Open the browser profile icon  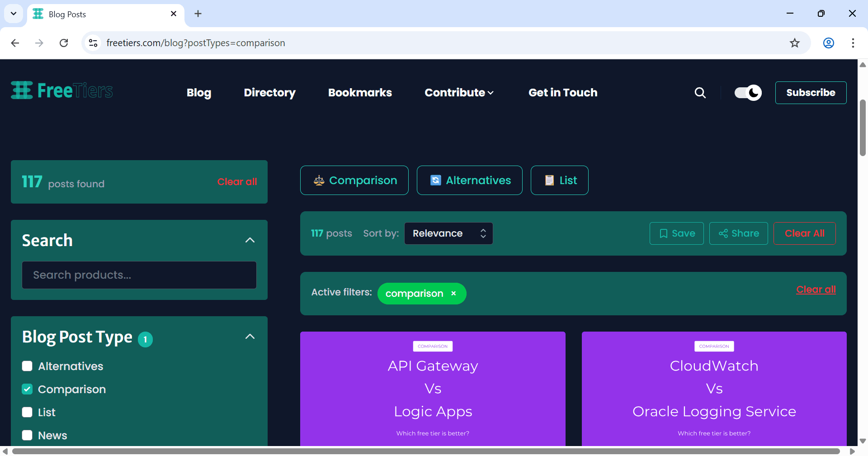(829, 43)
